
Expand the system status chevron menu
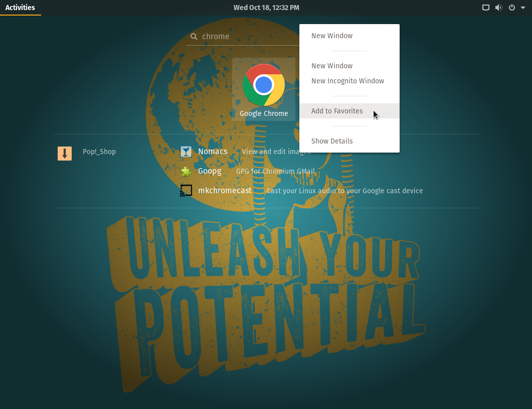pyautogui.click(x=522, y=8)
